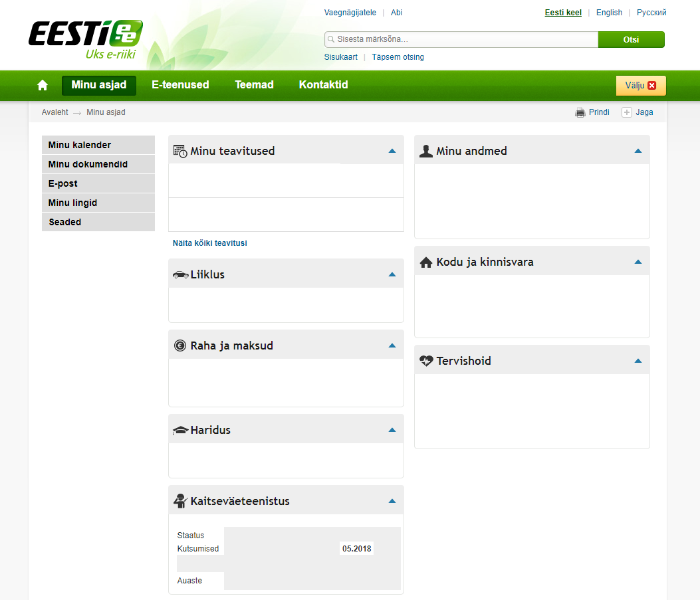Log out with the Välju button
Viewport: 700px width, 600px height.
click(x=640, y=85)
